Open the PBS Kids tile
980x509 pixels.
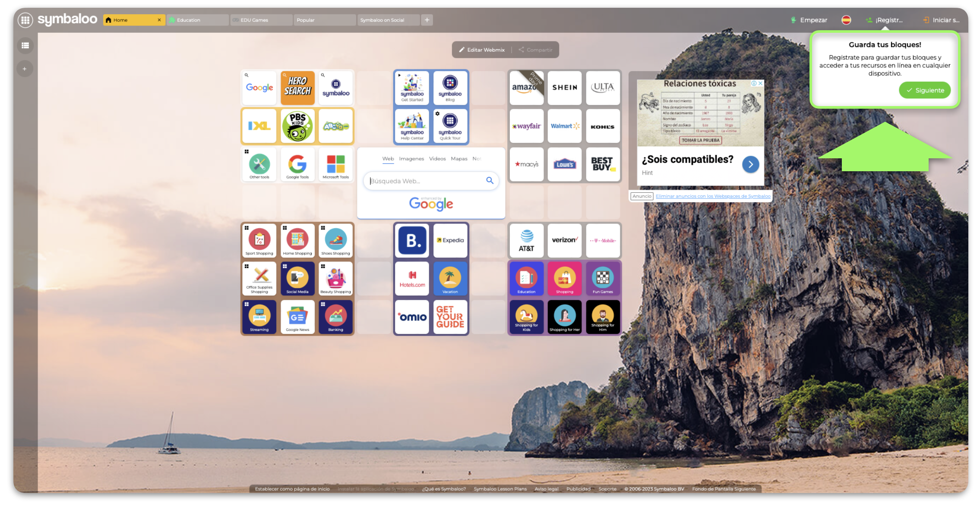click(297, 126)
